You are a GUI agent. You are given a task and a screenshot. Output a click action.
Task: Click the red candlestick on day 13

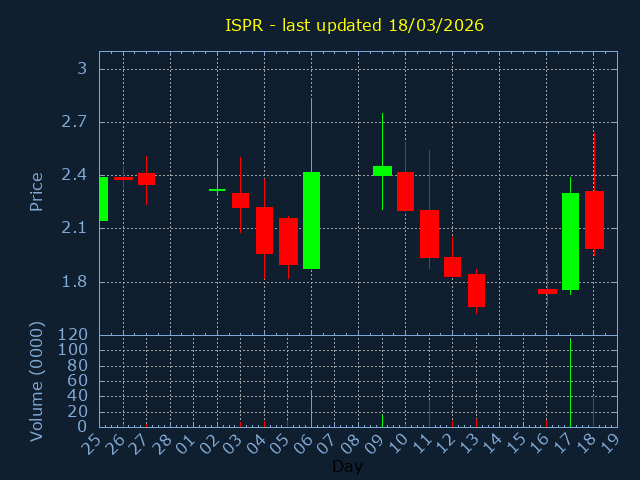[x=476, y=290]
